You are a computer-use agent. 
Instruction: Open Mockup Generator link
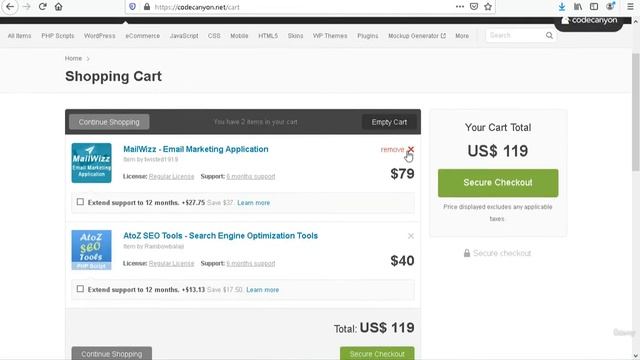pyautogui.click(x=417, y=36)
